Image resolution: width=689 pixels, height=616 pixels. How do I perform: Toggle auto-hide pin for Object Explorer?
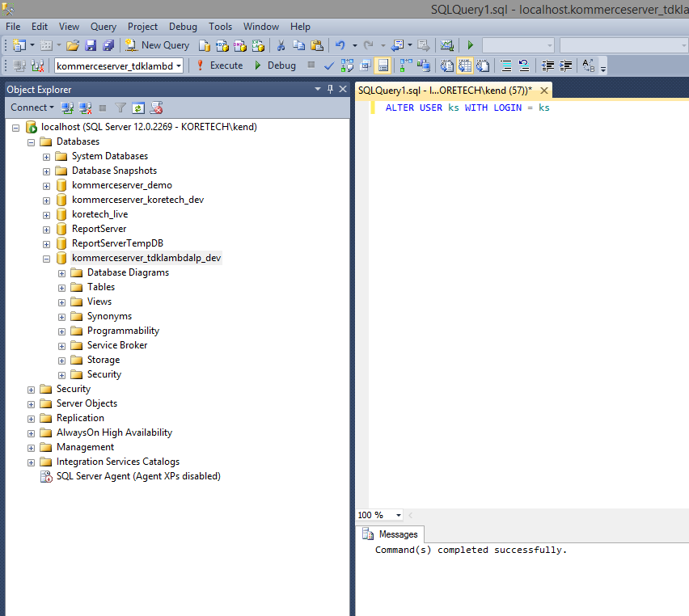(x=331, y=89)
